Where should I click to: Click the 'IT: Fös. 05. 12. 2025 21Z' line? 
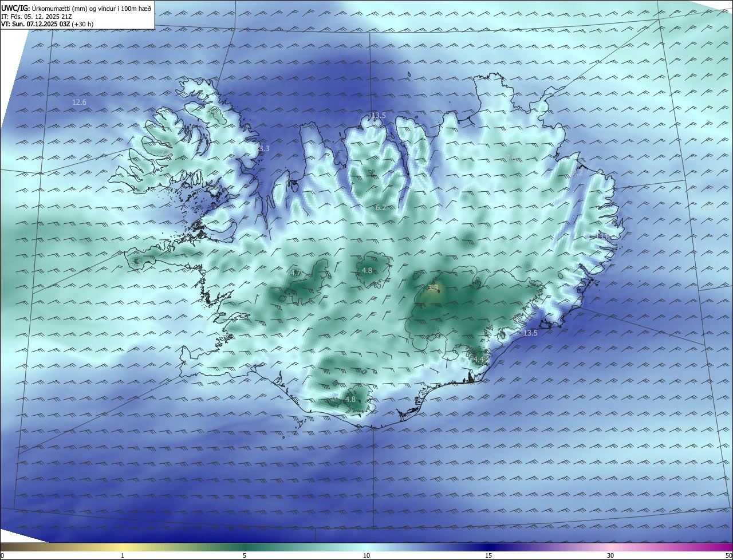coord(37,17)
